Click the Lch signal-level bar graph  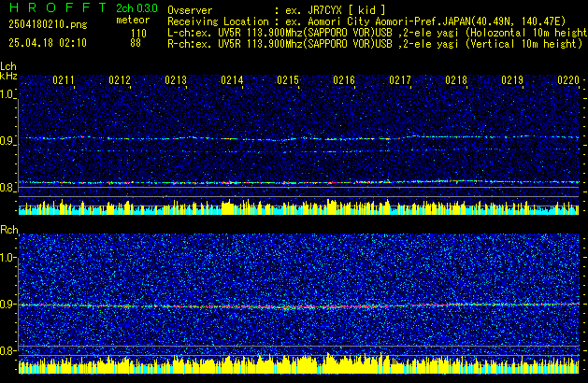point(299,206)
